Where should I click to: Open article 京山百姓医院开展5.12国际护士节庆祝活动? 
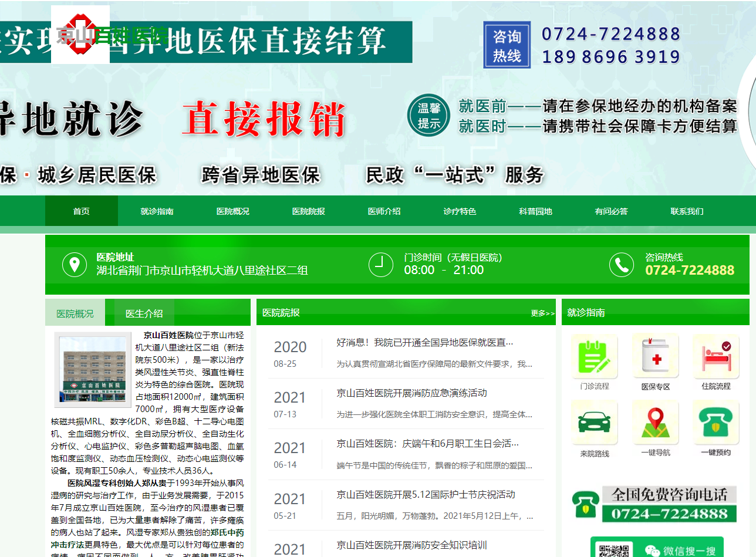tap(426, 494)
